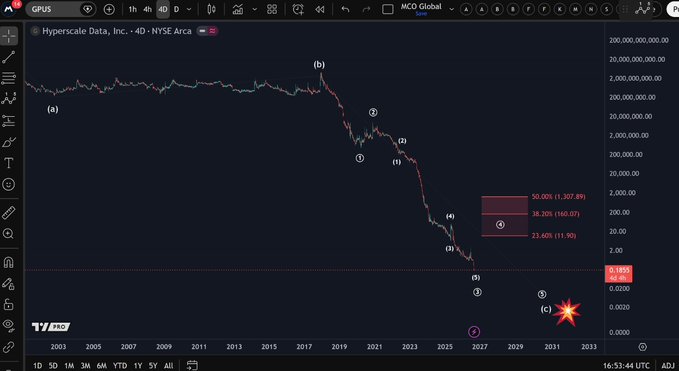This screenshot has width=679, height=371.
Task: Open the chart settings gear on time axis
Action: coord(643,347)
